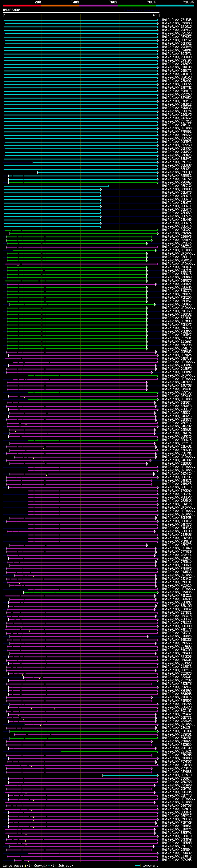This screenshot has width=197, height=868.
Task: Select label UniRef100_B7J432
Action: coord(177,853)
